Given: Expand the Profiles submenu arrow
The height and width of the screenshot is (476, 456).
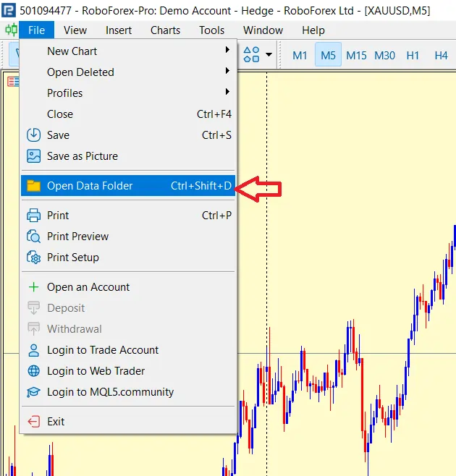Looking at the screenshot, I should click(x=227, y=92).
